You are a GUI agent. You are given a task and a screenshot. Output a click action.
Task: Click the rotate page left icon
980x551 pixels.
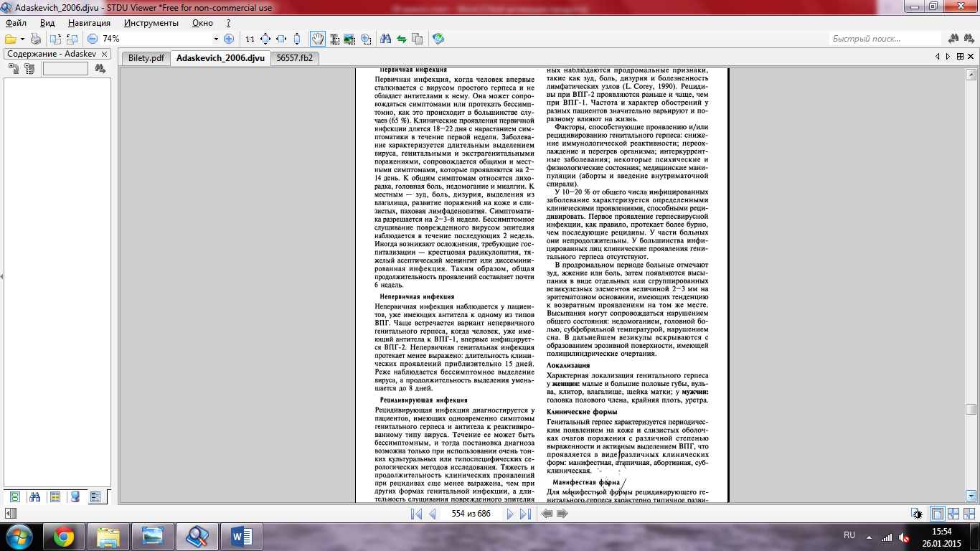56,39
